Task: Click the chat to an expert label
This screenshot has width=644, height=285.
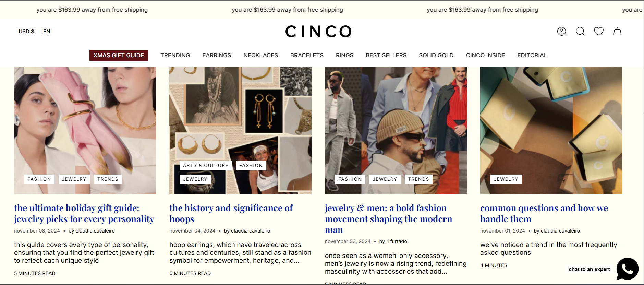Action: click(589, 269)
